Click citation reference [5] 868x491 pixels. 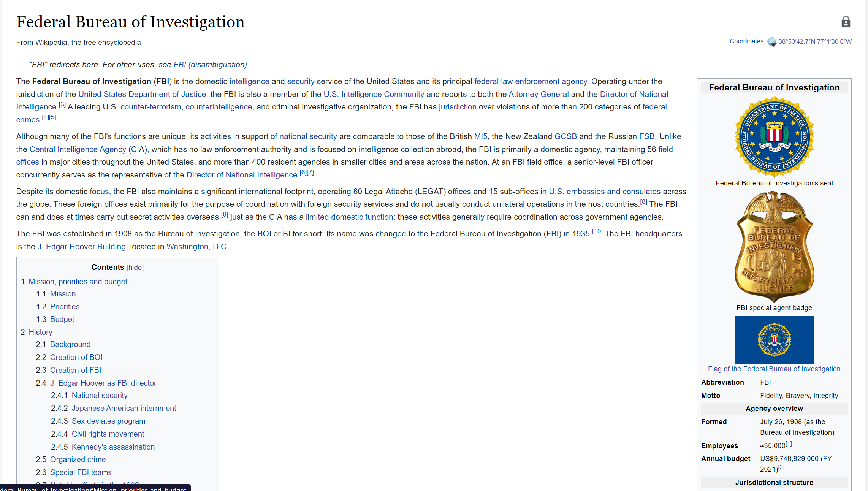(52, 117)
